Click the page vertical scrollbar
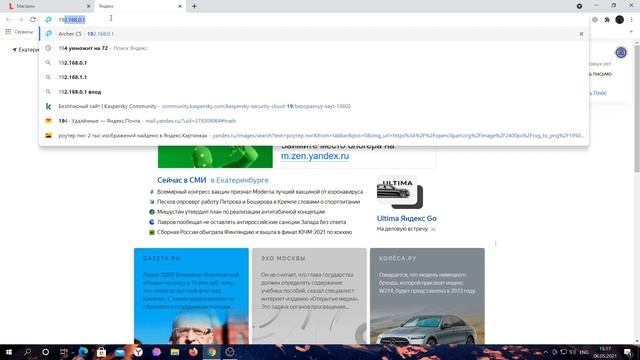Screen dimensions: 640x360 pyautogui.click(x=637, y=110)
